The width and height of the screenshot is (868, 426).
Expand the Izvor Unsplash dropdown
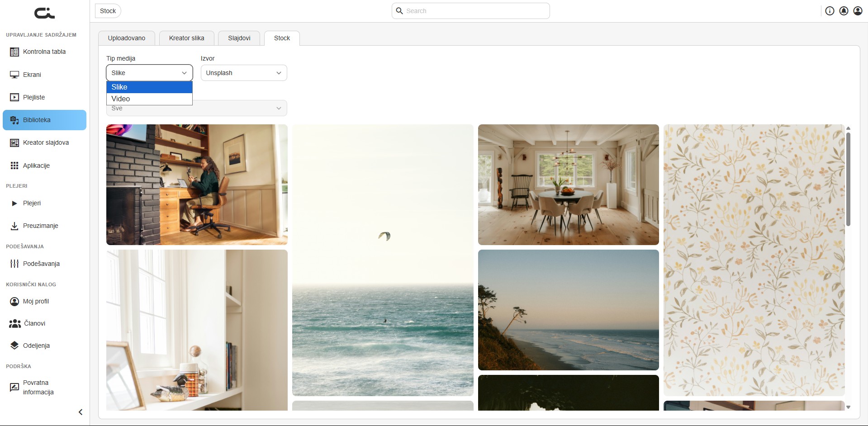point(244,73)
